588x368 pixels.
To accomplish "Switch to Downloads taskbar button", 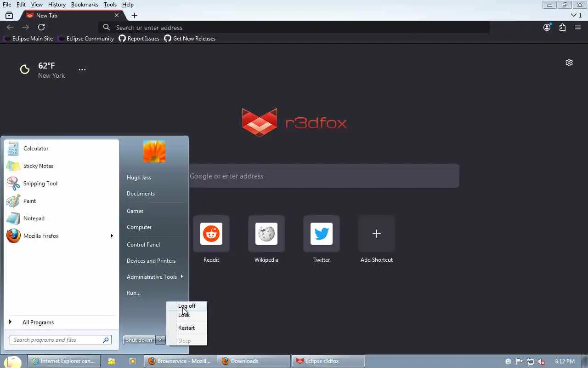I will click(254, 362).
